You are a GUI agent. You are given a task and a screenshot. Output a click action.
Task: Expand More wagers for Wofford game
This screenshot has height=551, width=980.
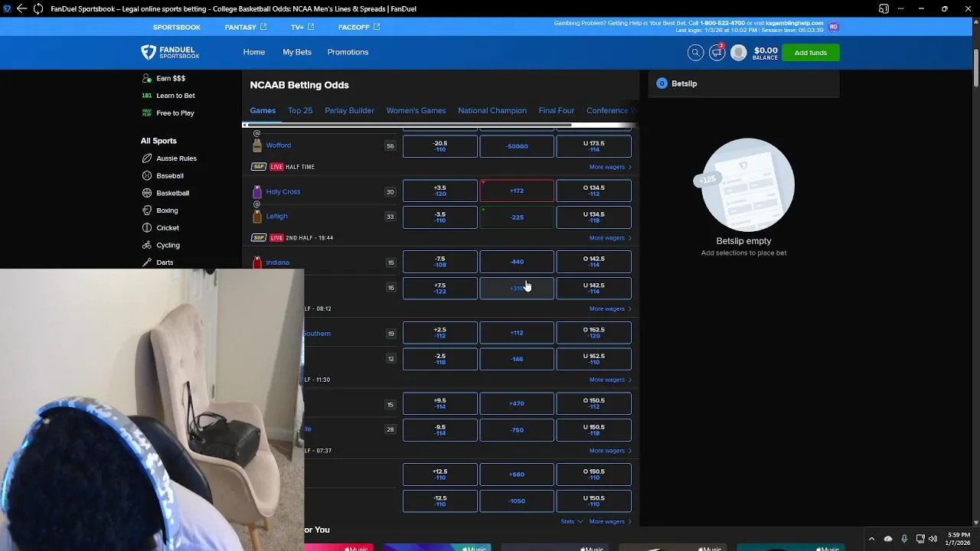click(x=610, y=167)
